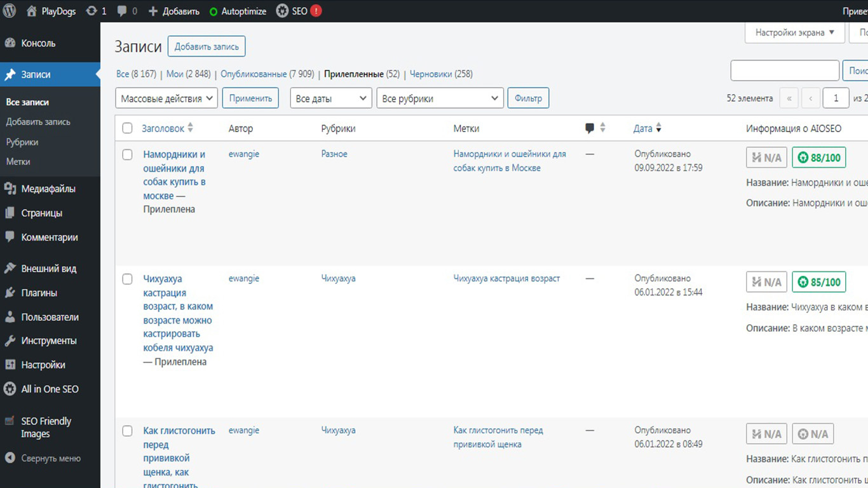Check the Намордники и ошейники post checkbox
868x488 pixels.
tap(127, 154)
